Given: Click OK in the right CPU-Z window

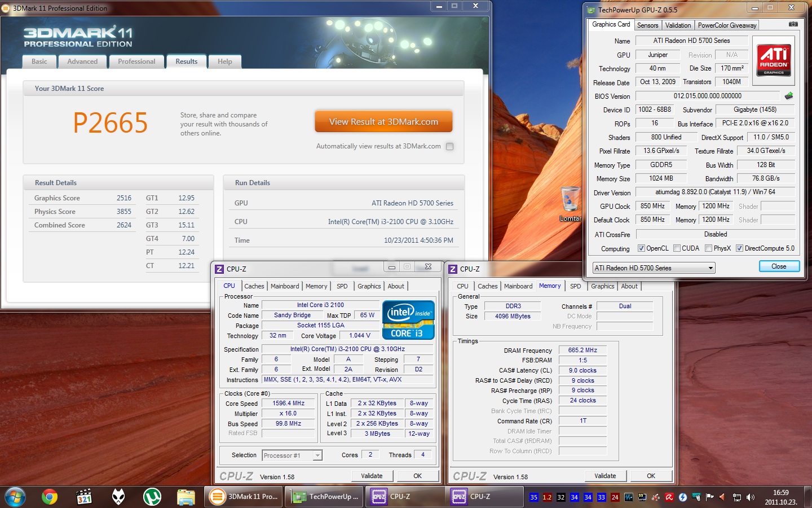Looking at the screenshot, I should click(651, 476).
